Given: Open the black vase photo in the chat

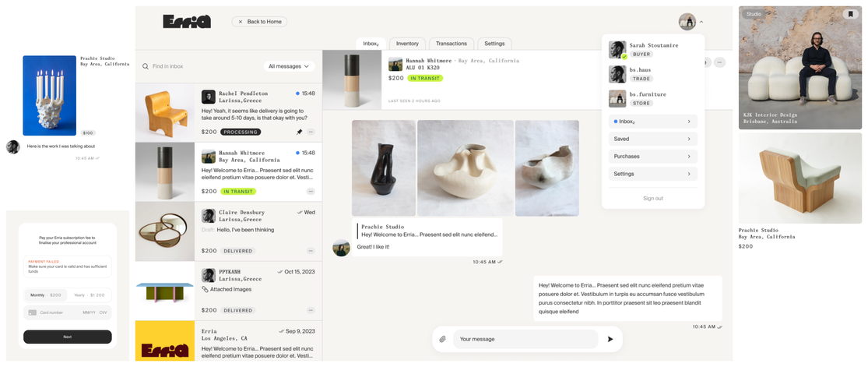Looking at the screenshot, I should (x=384, y=168).
